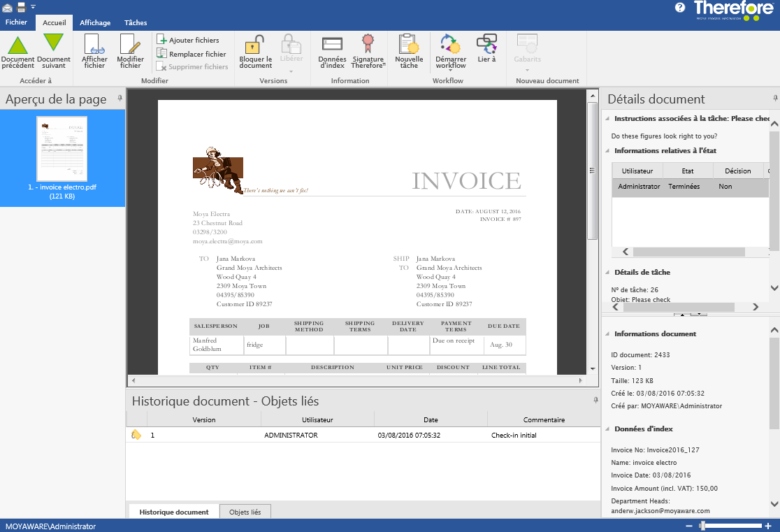Click the Lier à icon
The width and height of the screenshot is (780, 532).
486,45
